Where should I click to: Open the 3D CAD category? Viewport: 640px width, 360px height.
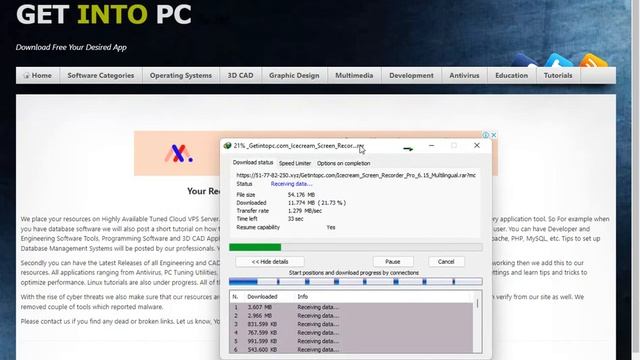click(x=240, y=76)
